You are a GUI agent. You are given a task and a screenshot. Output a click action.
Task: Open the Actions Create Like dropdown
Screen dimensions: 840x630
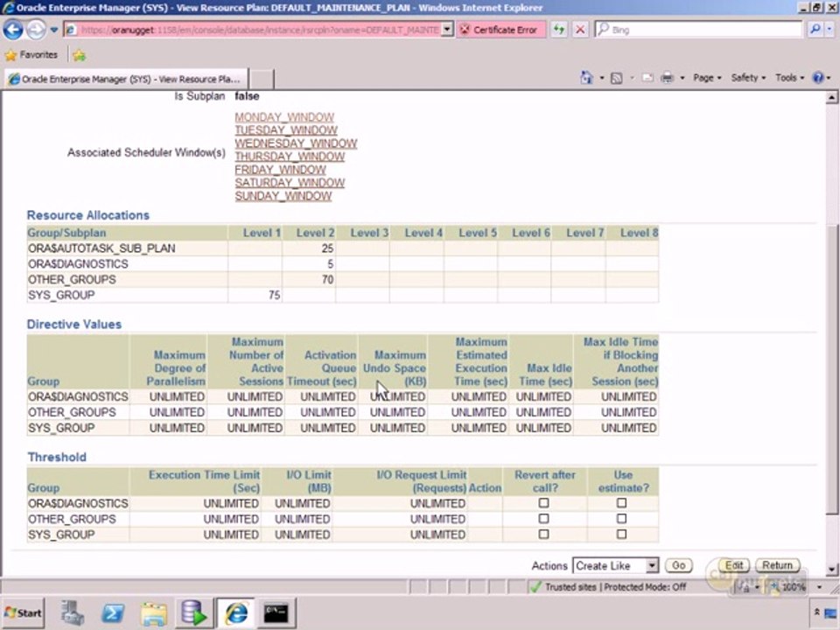coord(615,566)
